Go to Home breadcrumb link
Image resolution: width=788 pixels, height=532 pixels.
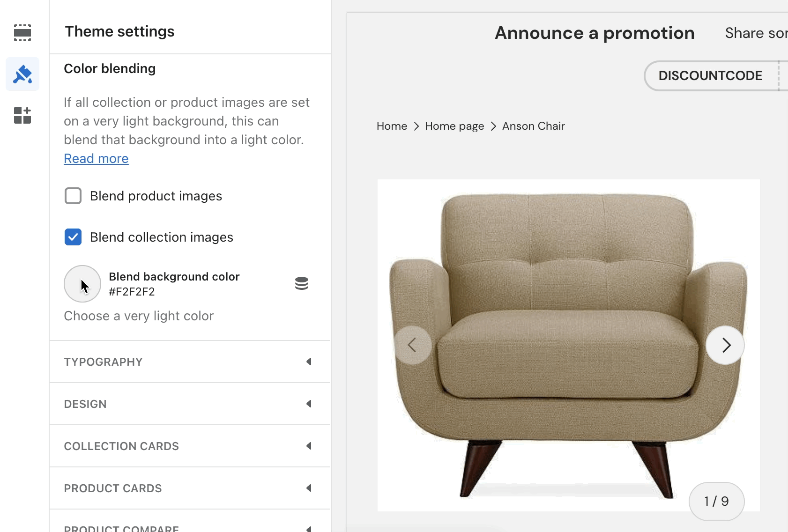392,126
